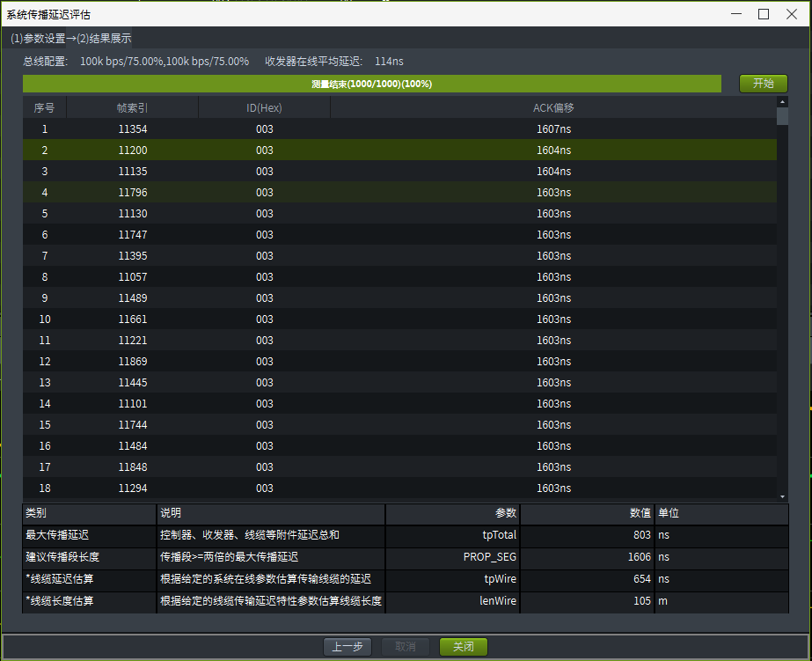
Task: Click the PROP_SEG parameter cell
Action: (x=453, y=557)
